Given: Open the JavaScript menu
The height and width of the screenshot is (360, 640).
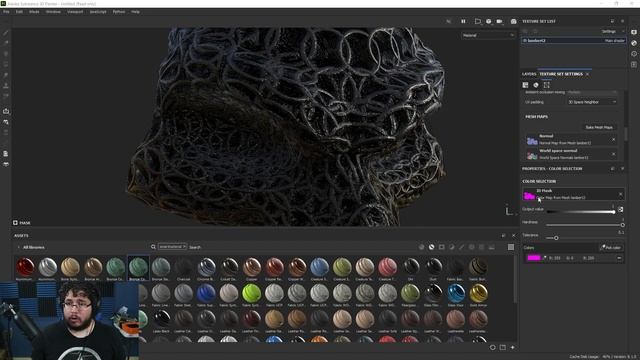Looking at the screenshot, I should [x=98, y=12].
